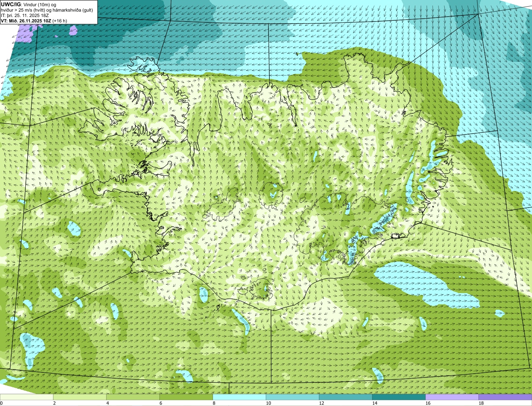The height and width of the screenshot is (406, 532).
Task: Click the "14" legend scale label
Action: 375,403
